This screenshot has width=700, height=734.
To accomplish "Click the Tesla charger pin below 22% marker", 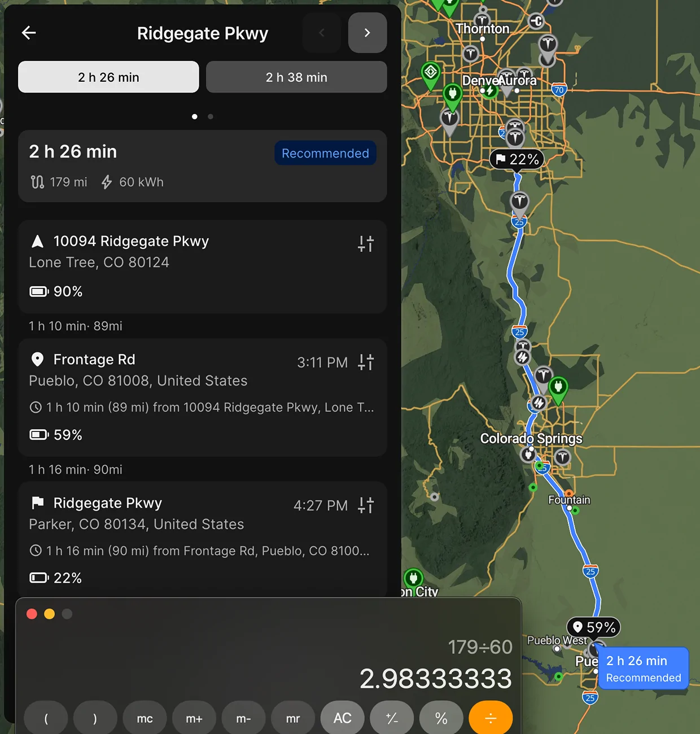I will (519, 203).
